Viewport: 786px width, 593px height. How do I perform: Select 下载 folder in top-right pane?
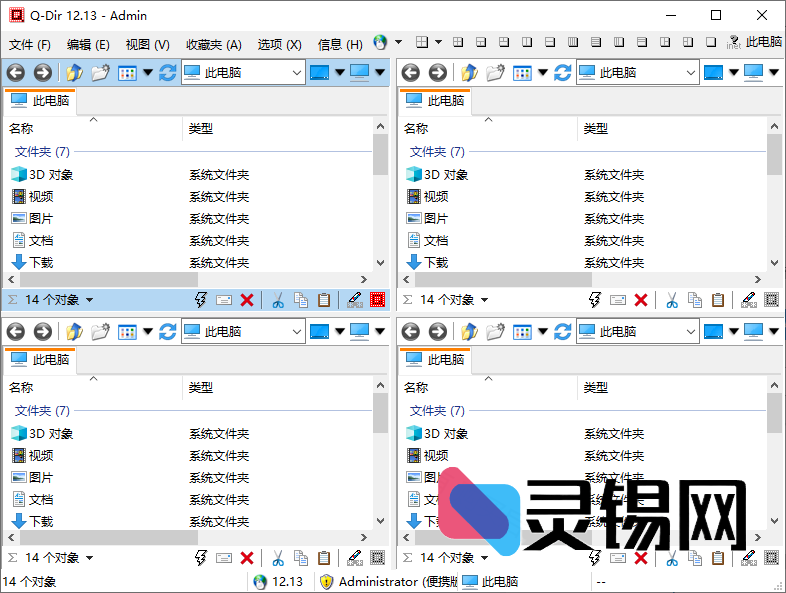[428, 262]
